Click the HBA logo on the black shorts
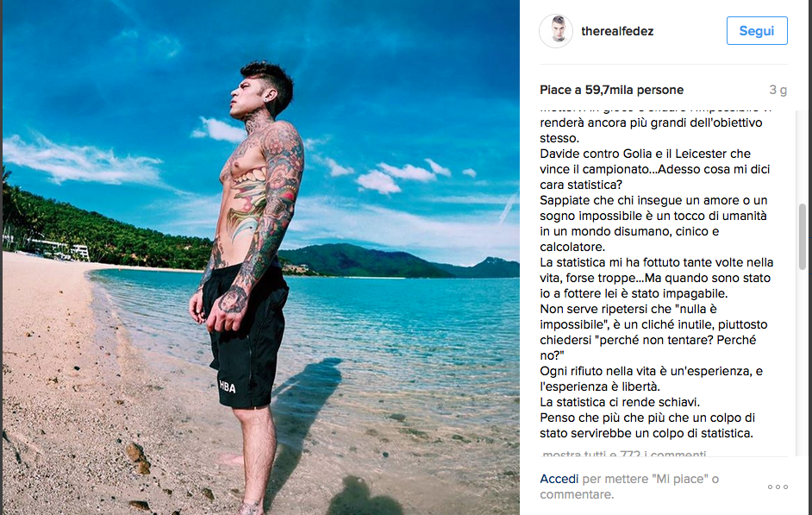812x515 pixels. tap(228, 386)
